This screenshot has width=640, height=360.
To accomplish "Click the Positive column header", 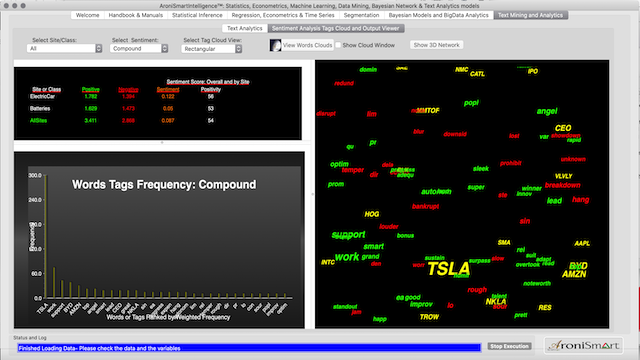I will pos(91,89).
